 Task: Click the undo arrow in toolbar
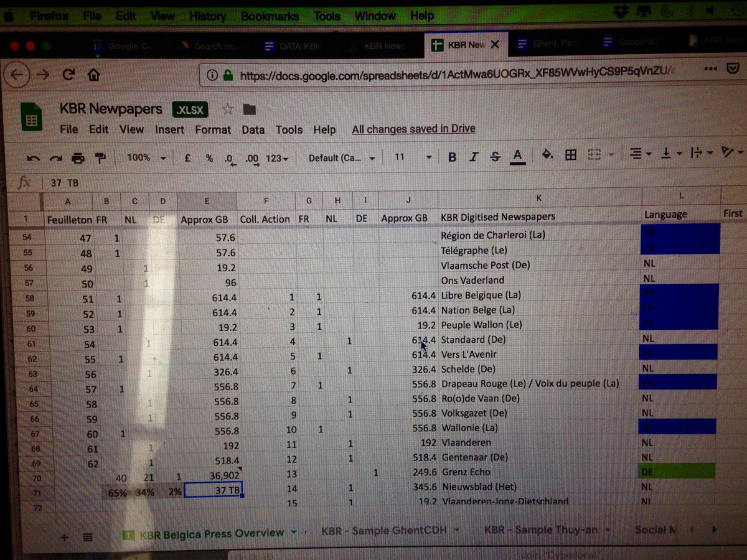click(x=33, y=159)
